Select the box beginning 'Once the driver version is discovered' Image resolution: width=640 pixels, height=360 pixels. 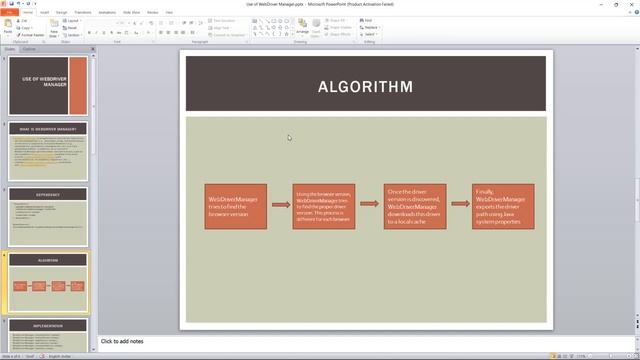[x=415, y=207]
